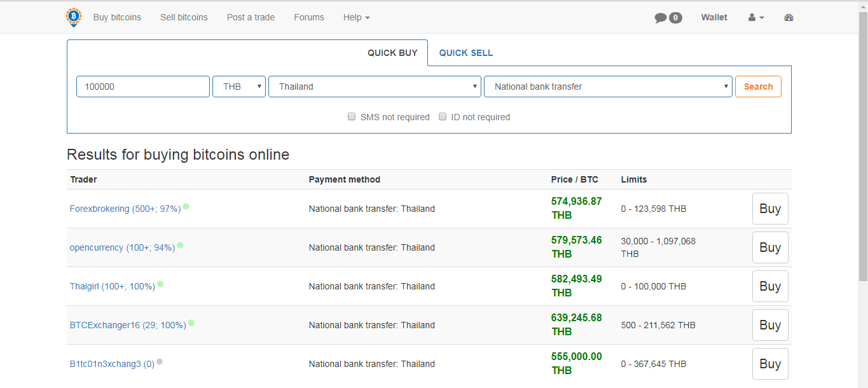Open the Forums page

coord(309,17)
